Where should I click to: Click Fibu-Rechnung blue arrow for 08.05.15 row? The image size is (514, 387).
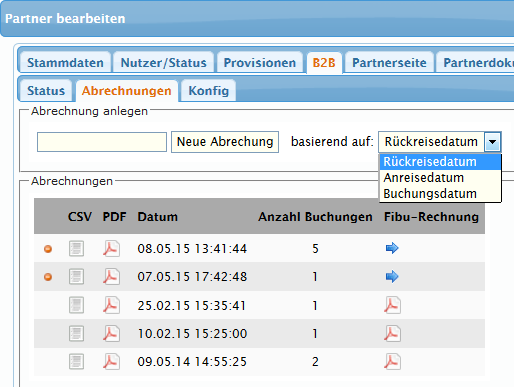click(392, 248)
